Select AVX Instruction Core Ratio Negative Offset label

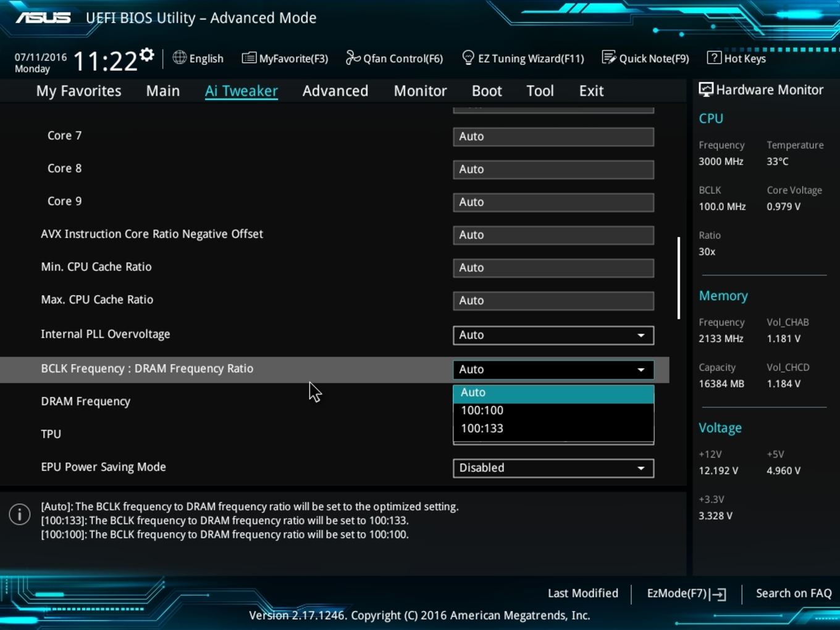point(152,234)
